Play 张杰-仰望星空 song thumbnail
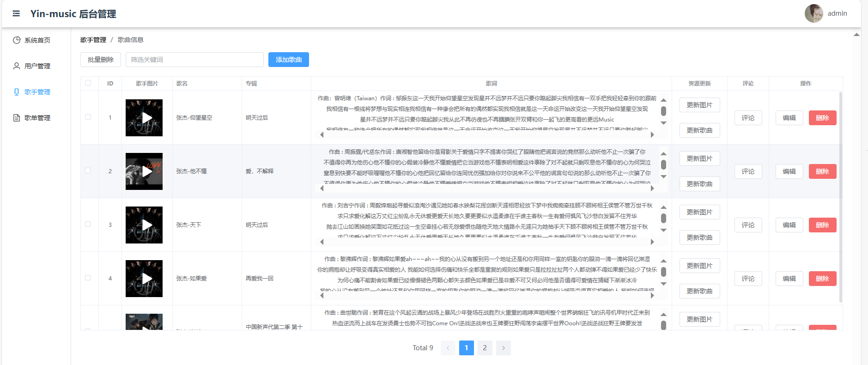The image size is (868, 365). click(x=144, y=118)
